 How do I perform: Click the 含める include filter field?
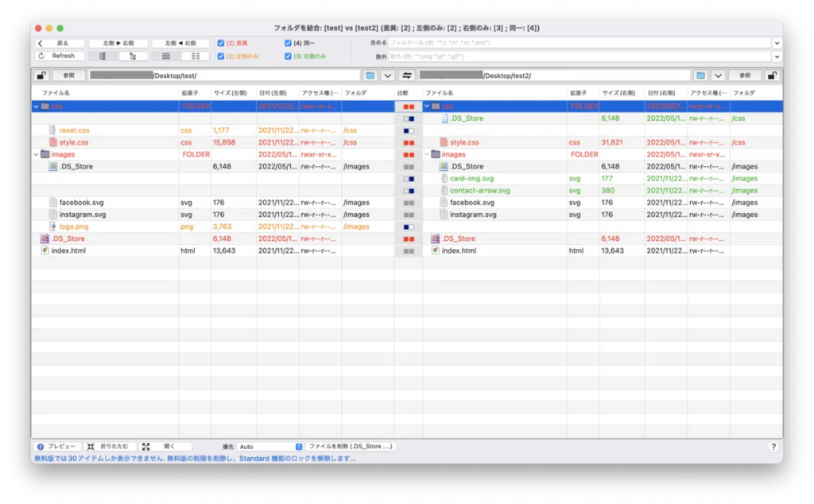tap(579, 43)
